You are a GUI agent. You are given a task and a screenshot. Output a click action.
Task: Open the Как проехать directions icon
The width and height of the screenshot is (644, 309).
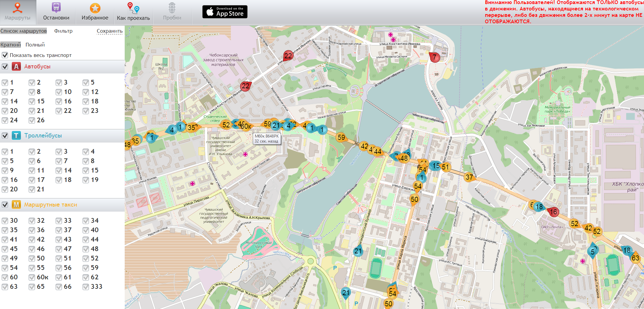133,8
